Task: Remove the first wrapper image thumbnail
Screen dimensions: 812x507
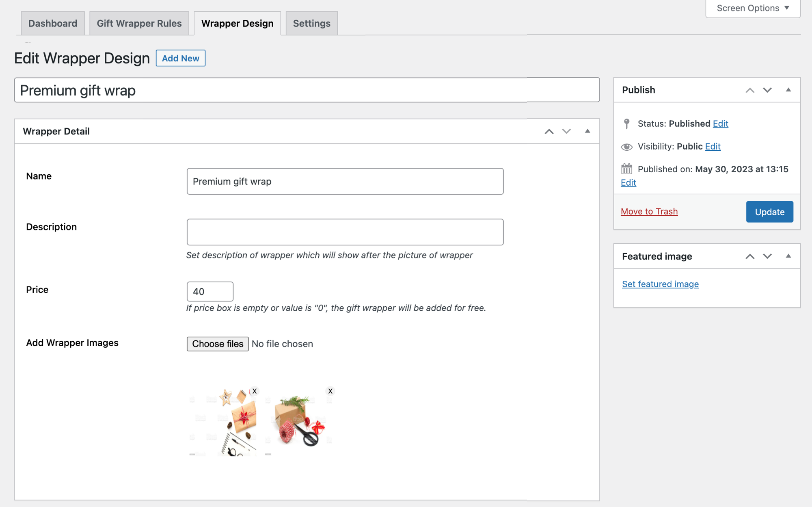Action: click(x=255, y=391)
